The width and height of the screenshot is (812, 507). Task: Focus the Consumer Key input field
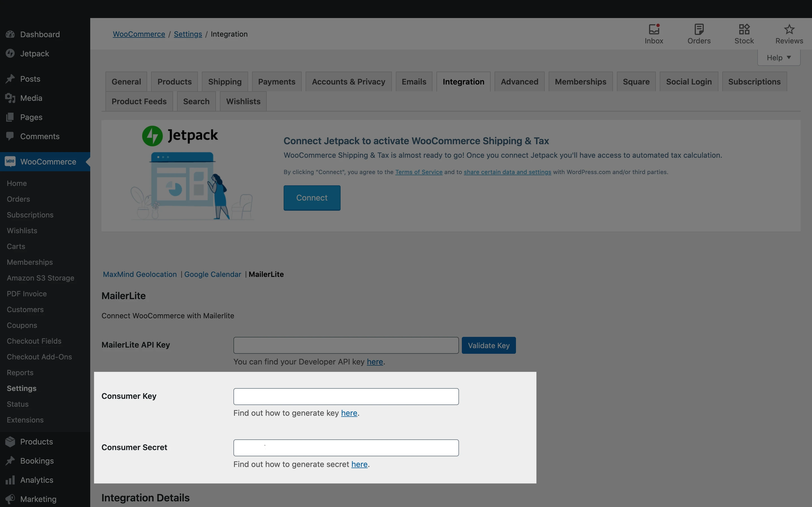[346, 396]
